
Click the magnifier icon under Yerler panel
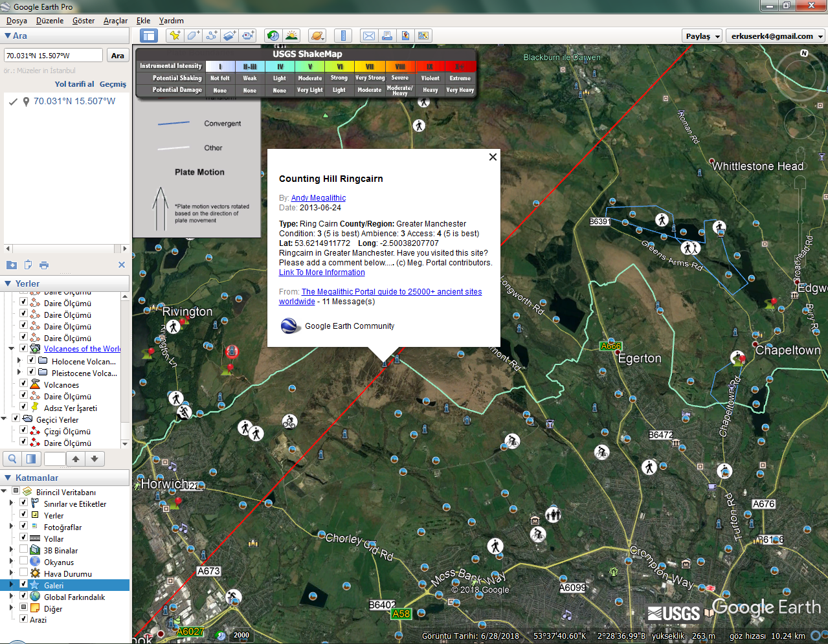[12, 459]
